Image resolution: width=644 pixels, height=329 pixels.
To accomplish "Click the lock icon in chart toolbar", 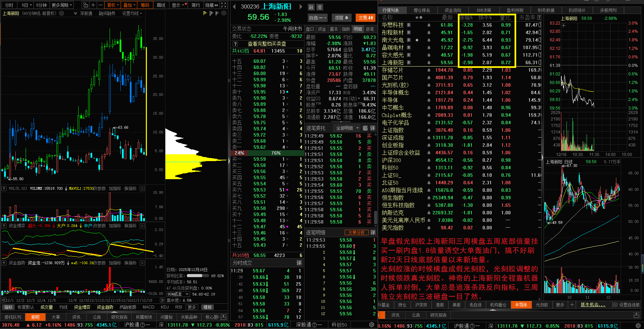I will (x=86, y=5).
